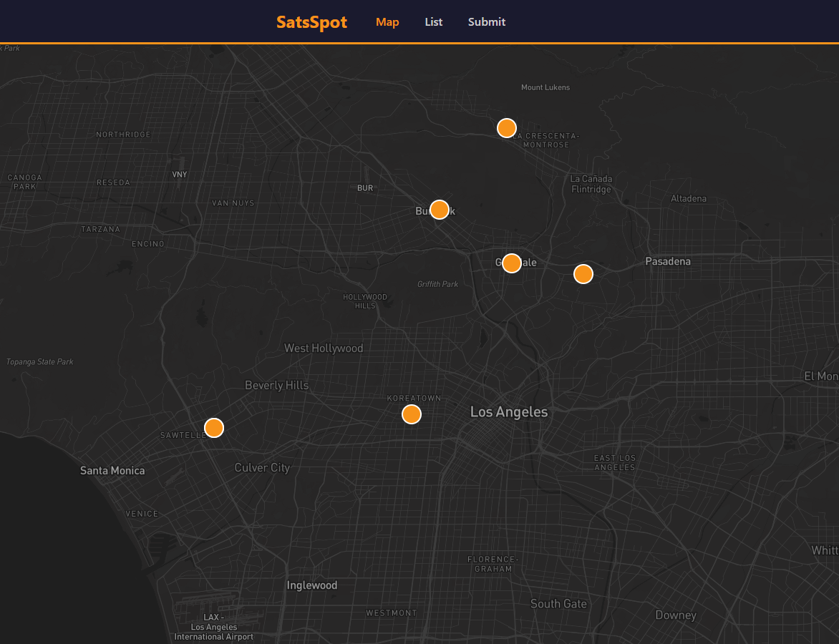Click the Beverly Hills label
The width and height of the screenshot is (839, 644).
276,386
